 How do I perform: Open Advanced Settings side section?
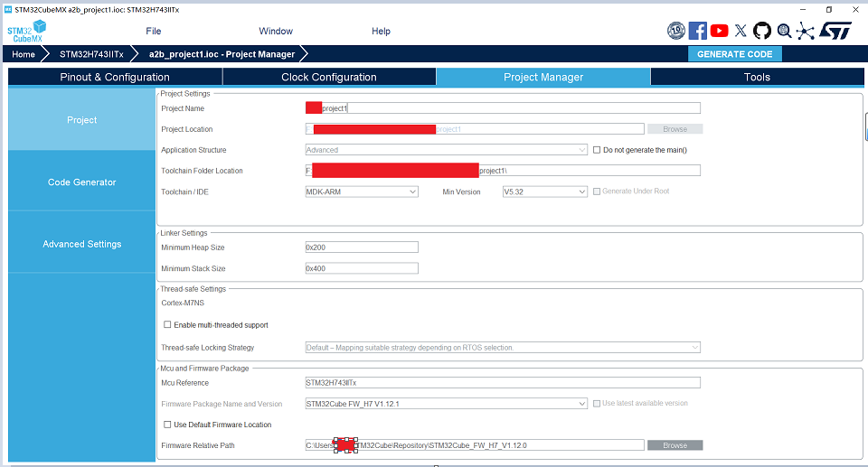(82, 244)
